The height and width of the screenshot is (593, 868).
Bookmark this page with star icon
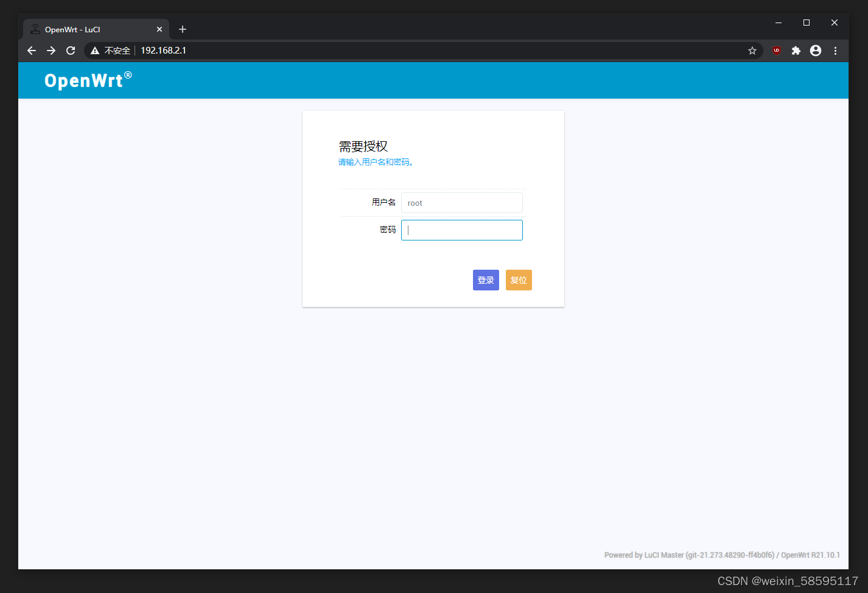pos(752,51)
